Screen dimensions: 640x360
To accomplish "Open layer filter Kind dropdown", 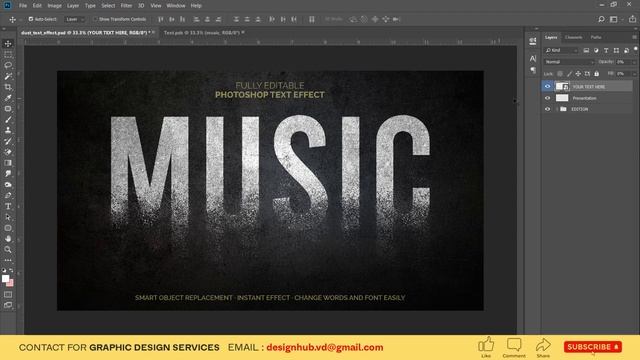I will (562, 50).
